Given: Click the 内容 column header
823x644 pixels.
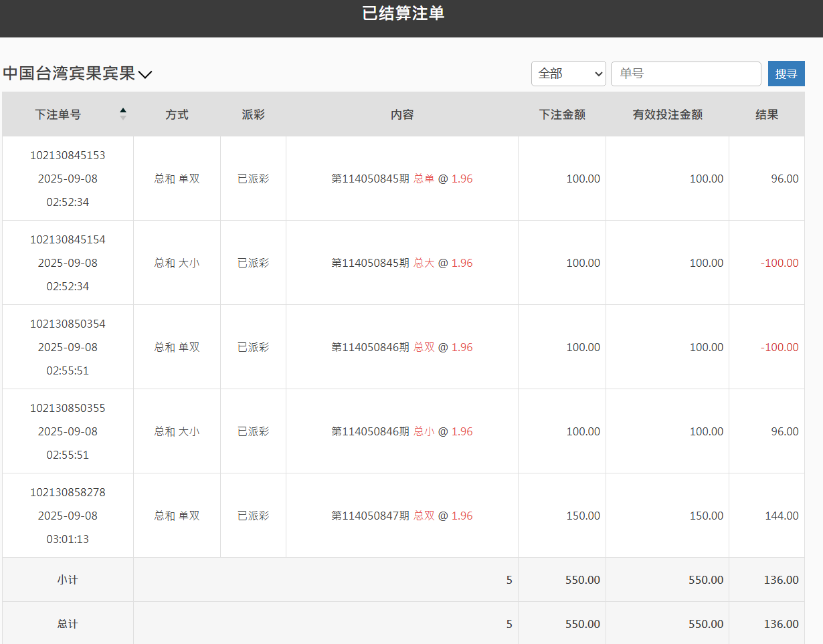Looking at the screenshot, I should pyautogui.click(x=401, y=114).
